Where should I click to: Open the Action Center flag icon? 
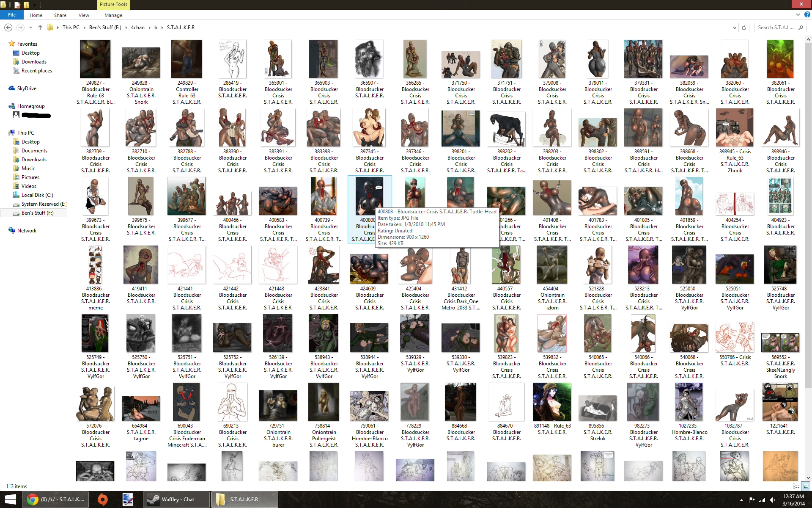point(752,500)
